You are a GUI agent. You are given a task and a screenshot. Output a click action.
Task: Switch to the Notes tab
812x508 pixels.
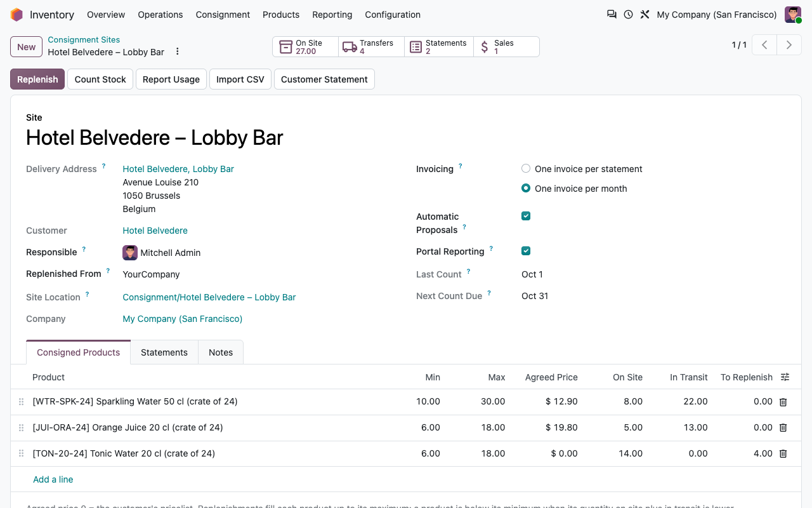221,352
